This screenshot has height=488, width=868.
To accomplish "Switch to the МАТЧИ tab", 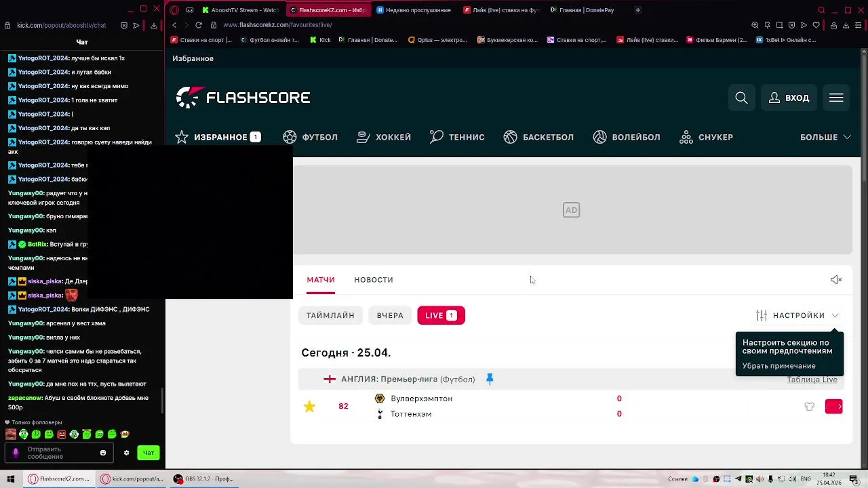I will [x=321, y=280].
